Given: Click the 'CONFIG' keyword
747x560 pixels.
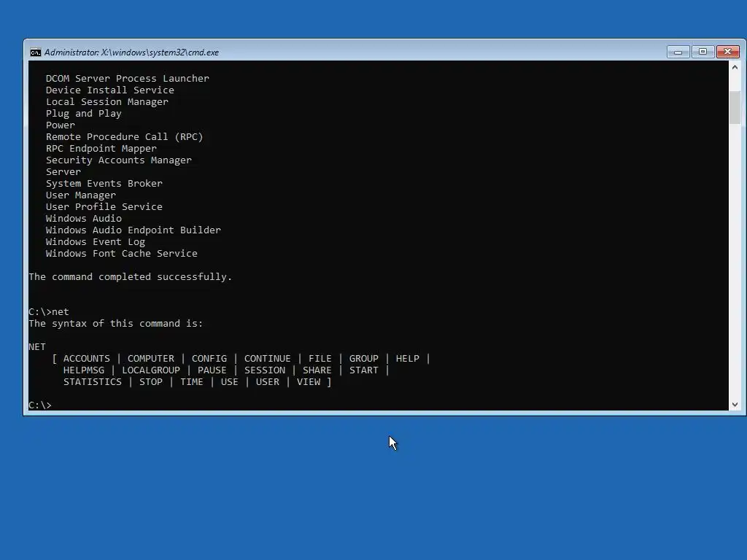Looking at the screenshot, I should click(209, 359).
